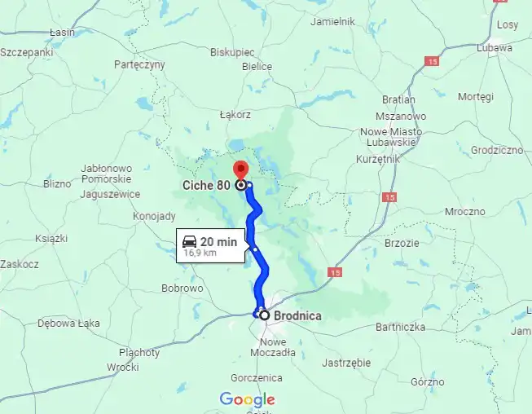
Task: Select the Nowe Miasto Lubawskie label
Action: click(x=391, y=137)
